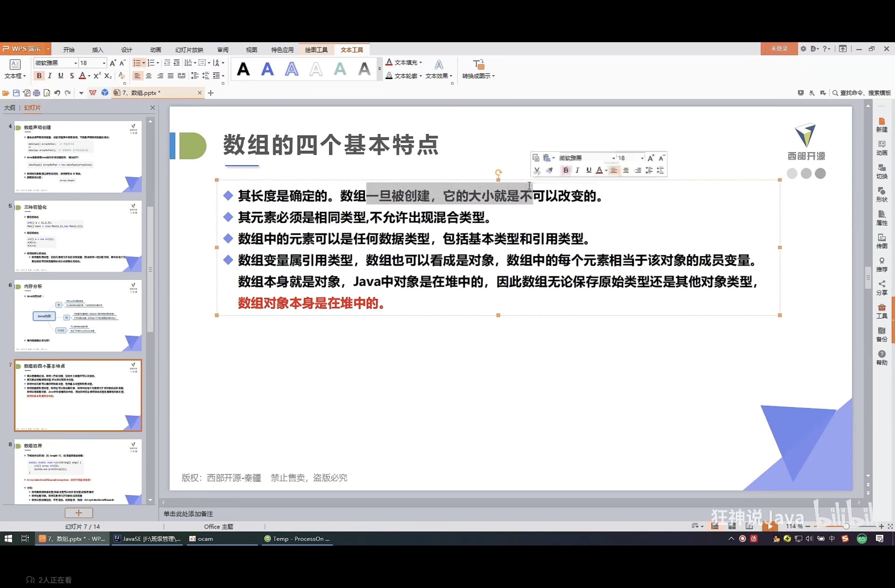Open the 形状 panel in right sidebar
Screen dimensions: 895x588
[x=882, y=194]
